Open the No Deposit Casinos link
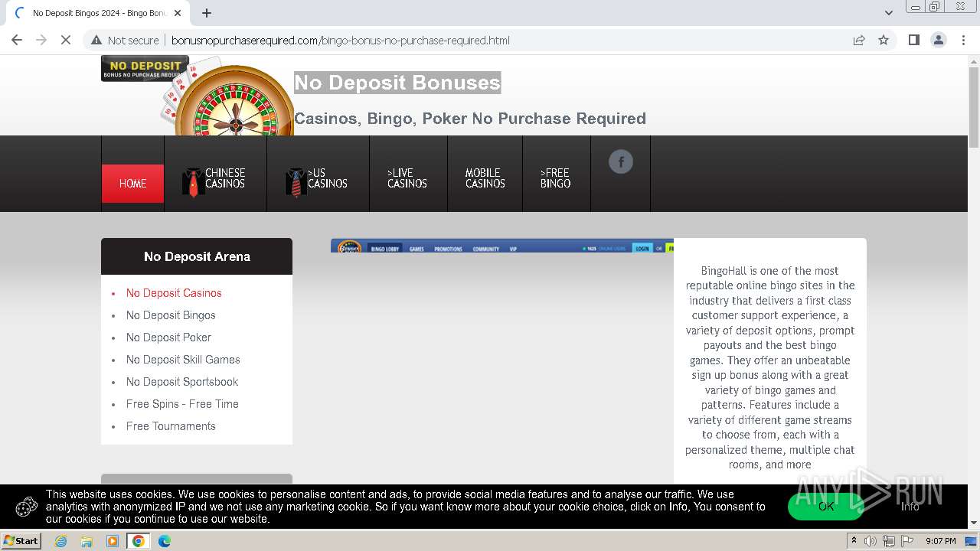The width and height of the screenshot is (980, 551). point(174,293)
